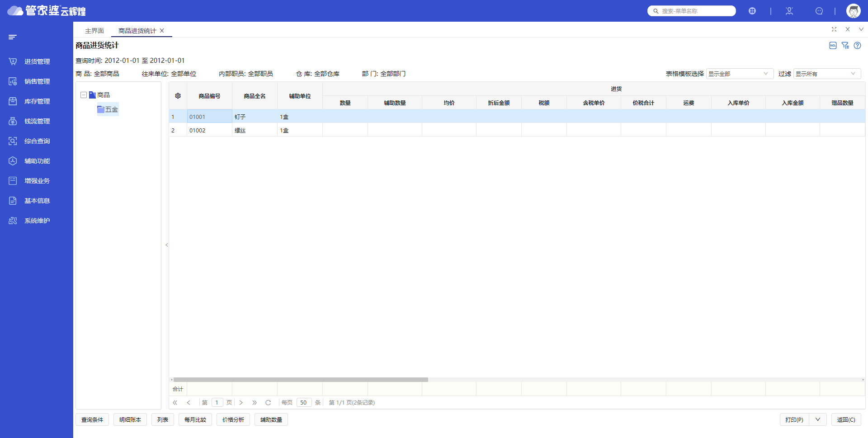Viewport: 868px width, 438px height.
Task: Open the 过滤 显示所有 dropdown
Action: [x=827, y=74]
